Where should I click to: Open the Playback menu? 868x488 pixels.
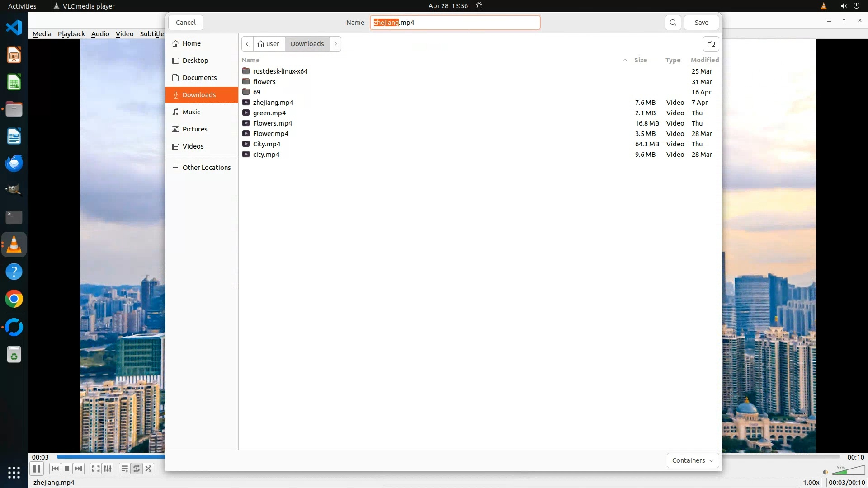[71, 34]
